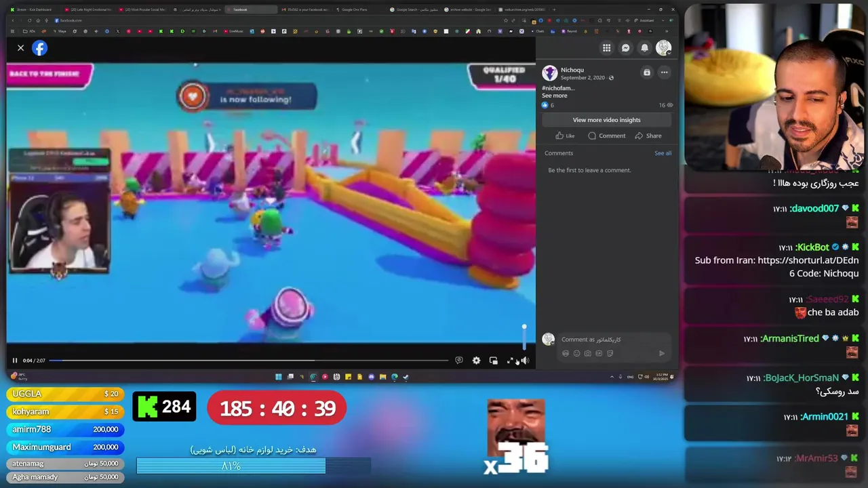The width and height of the screenshot is (868, 488).
Task: Click UGGLA donor name in leaderboard
Action: (x=27, y=394)
